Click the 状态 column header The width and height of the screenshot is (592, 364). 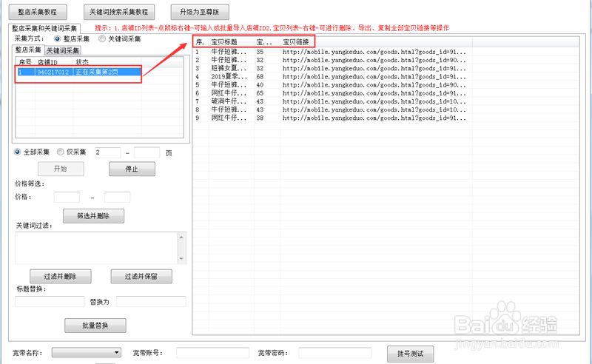coord(107,62)
